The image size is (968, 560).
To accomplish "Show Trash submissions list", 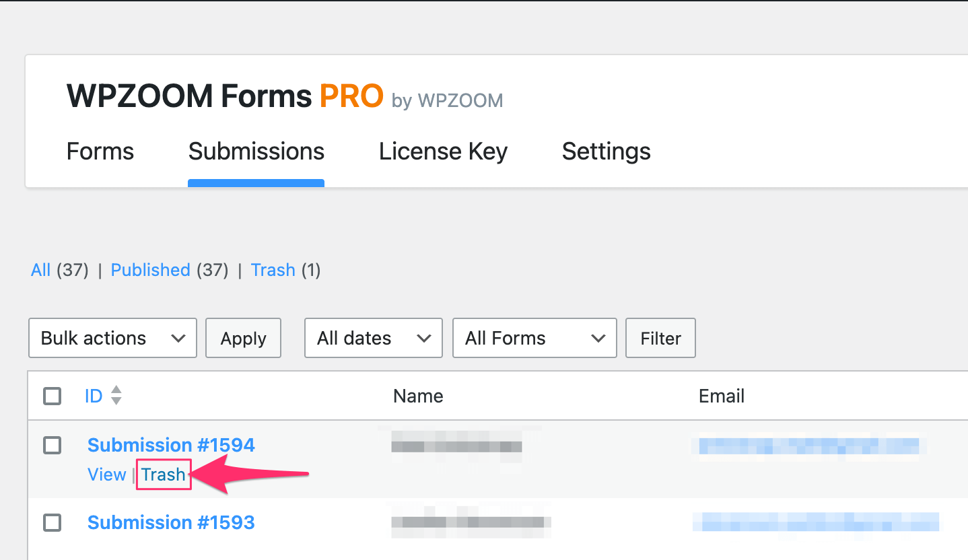I will pos(273,270).
